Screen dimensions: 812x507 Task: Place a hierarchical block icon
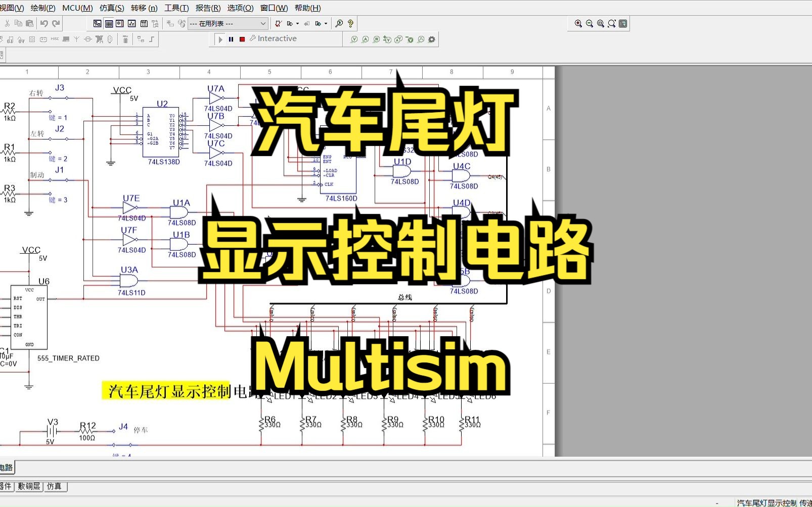pos(141,39)
